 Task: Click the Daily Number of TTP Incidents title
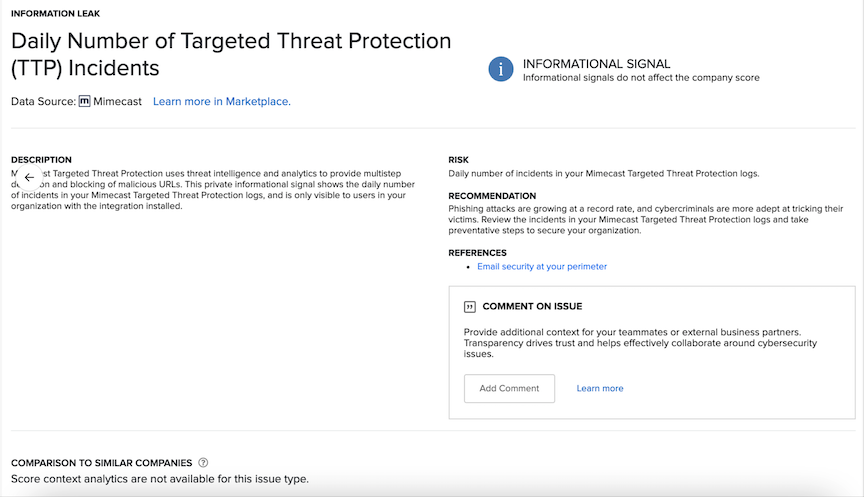tap(230, 55)
